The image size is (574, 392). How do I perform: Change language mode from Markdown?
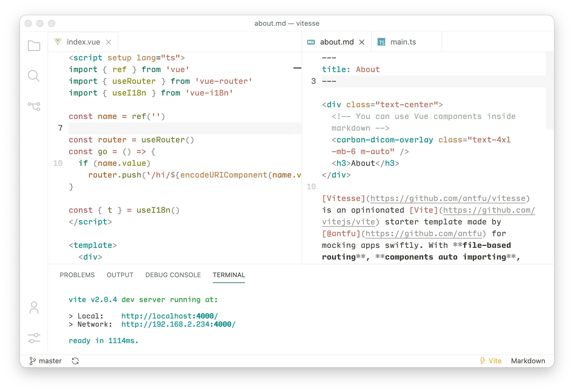pyautogui.click(x=528, y=361)
